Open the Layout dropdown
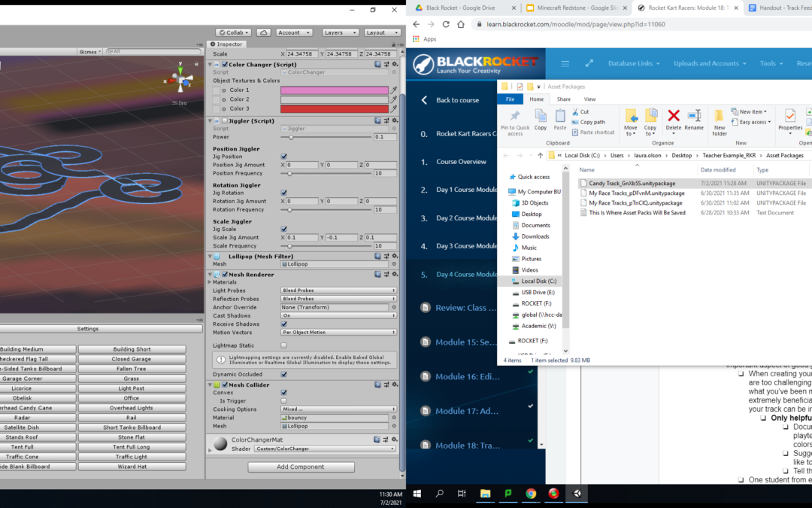The image size is (812, 508). point(382,32)
